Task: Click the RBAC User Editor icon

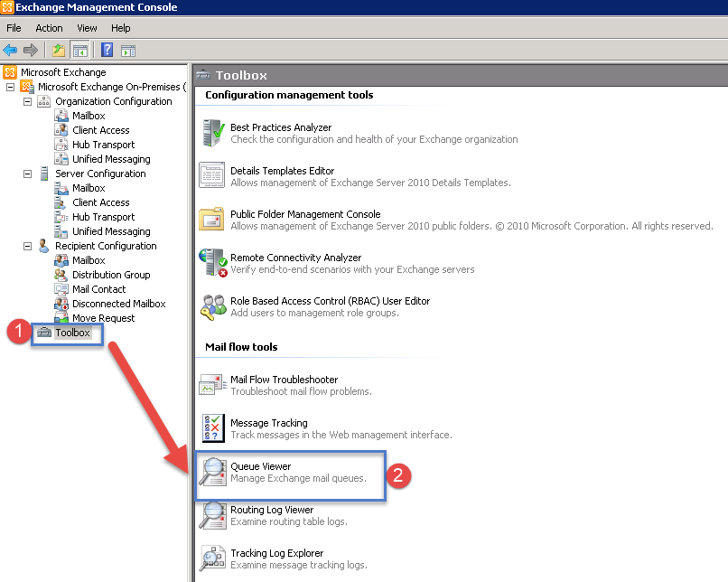Action: click(x=213, y=306)
